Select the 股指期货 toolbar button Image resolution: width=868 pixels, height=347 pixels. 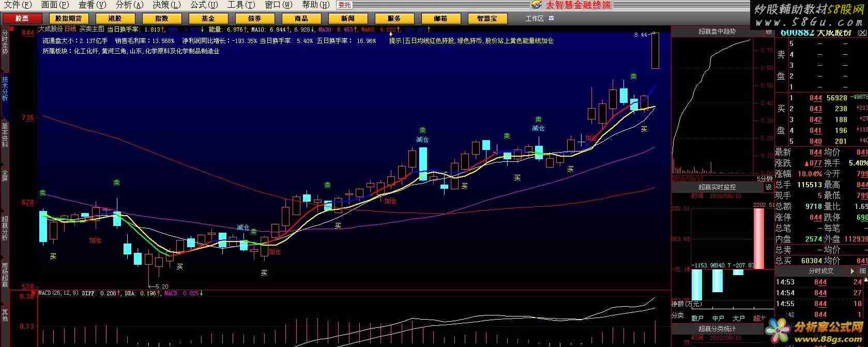click(68, 19)
